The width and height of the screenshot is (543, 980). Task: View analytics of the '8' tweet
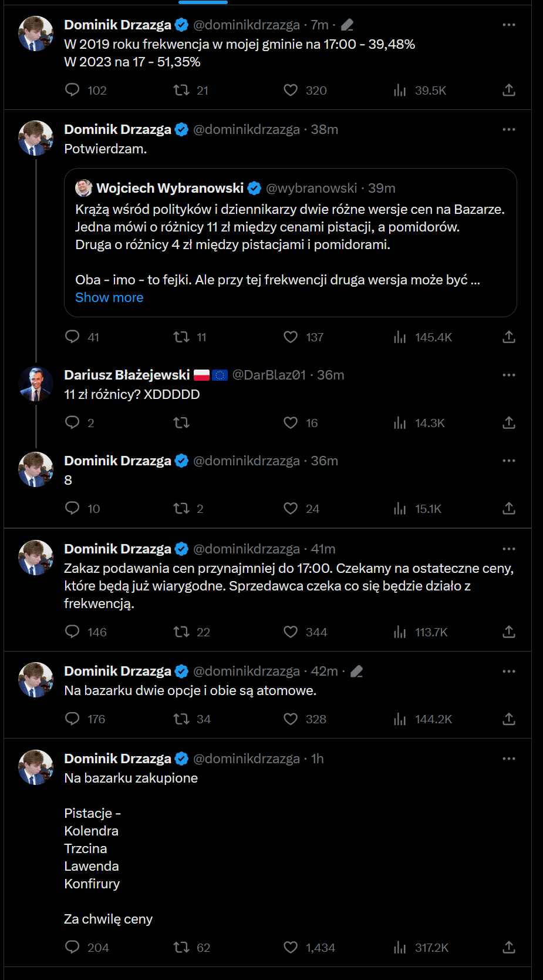coord(400,509)
